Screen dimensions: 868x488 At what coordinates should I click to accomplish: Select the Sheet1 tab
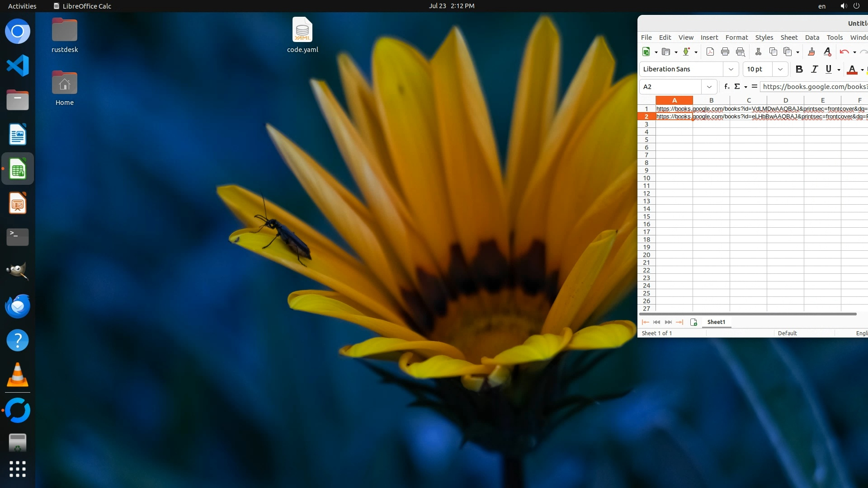716,322
